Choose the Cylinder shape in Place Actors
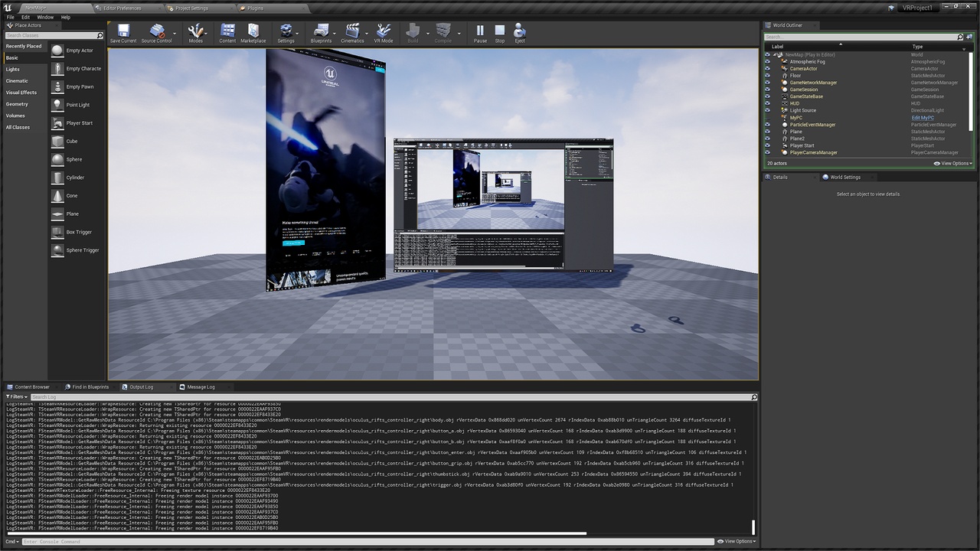This screenshot has width=980, height=551. point(77,178)
